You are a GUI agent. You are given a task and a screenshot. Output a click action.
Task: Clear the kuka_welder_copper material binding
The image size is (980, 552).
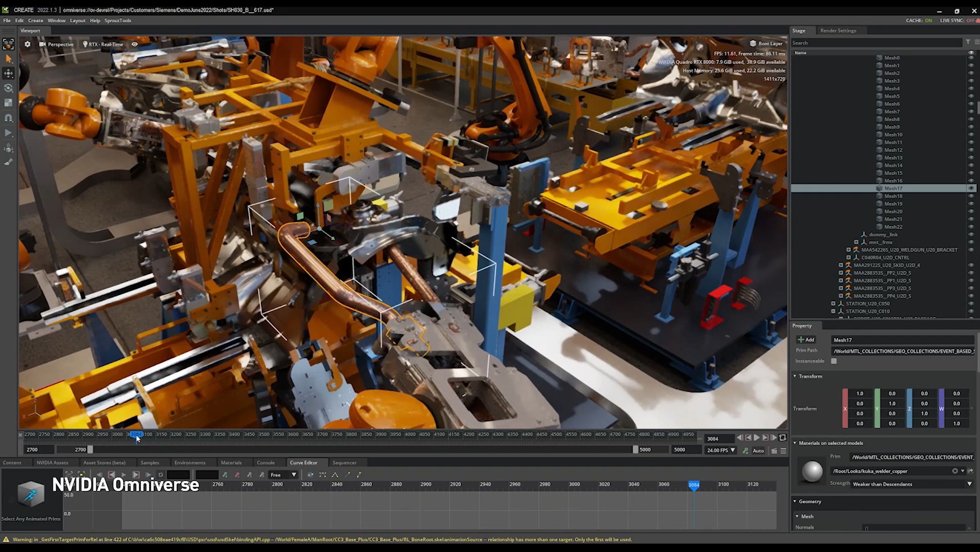click(955, 471)
